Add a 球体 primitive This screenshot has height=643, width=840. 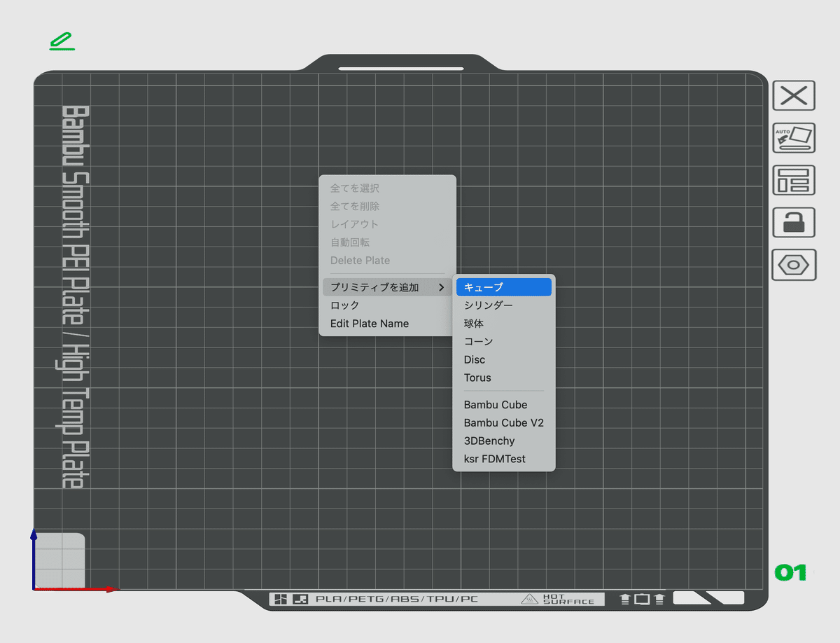point(504,324)
